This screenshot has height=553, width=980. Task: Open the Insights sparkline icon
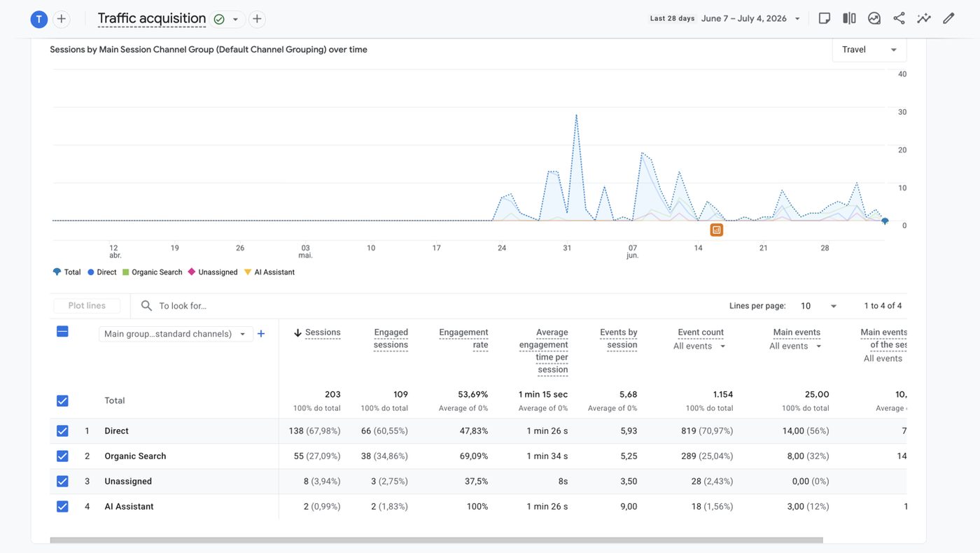click(x=924, y=18)
